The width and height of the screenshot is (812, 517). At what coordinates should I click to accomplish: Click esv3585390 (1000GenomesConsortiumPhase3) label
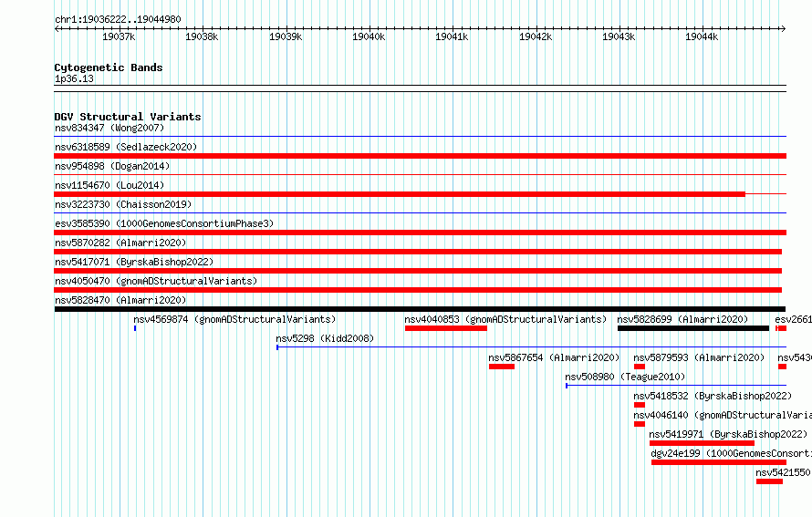[x=164, y=223]
